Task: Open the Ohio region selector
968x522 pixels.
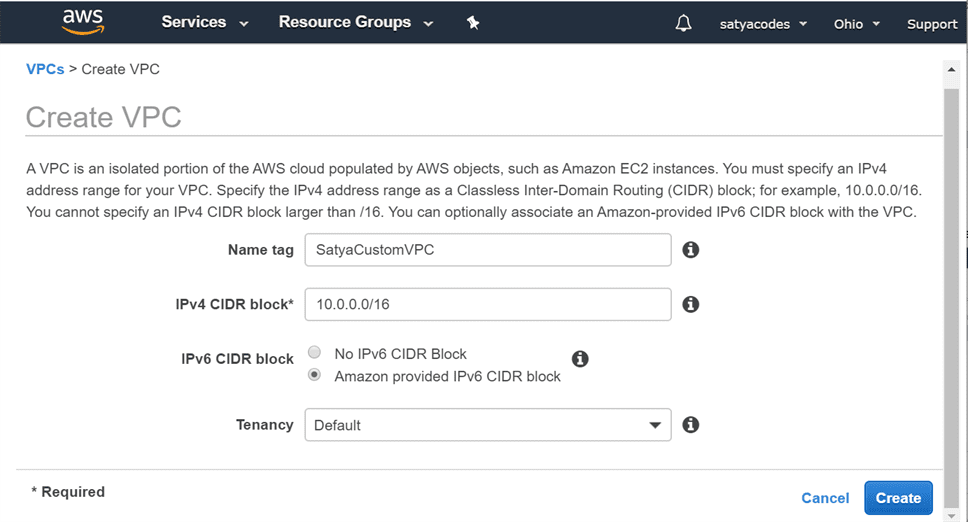Action: click(x=856, y=24)
